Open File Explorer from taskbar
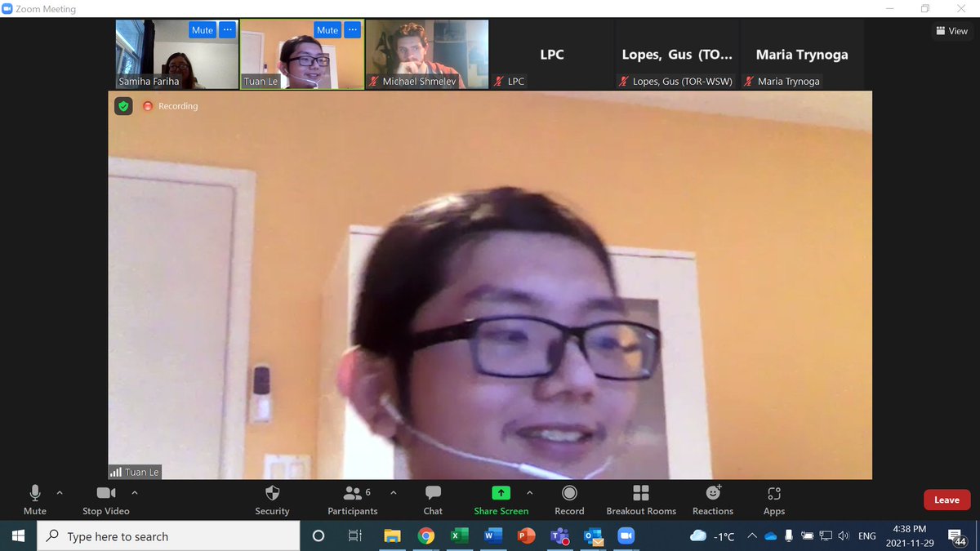This screenshot has width=980, height=551. [392, 536]
